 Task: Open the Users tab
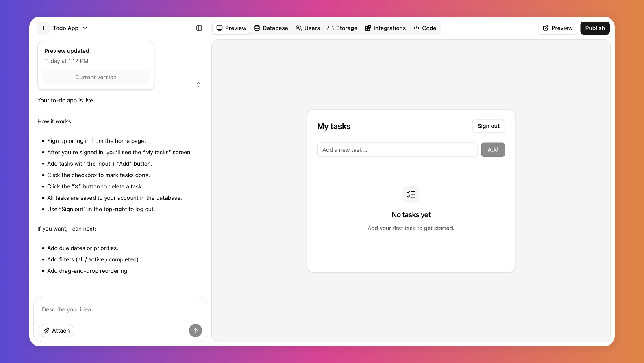pyautogui.click(x=308, y=28)
